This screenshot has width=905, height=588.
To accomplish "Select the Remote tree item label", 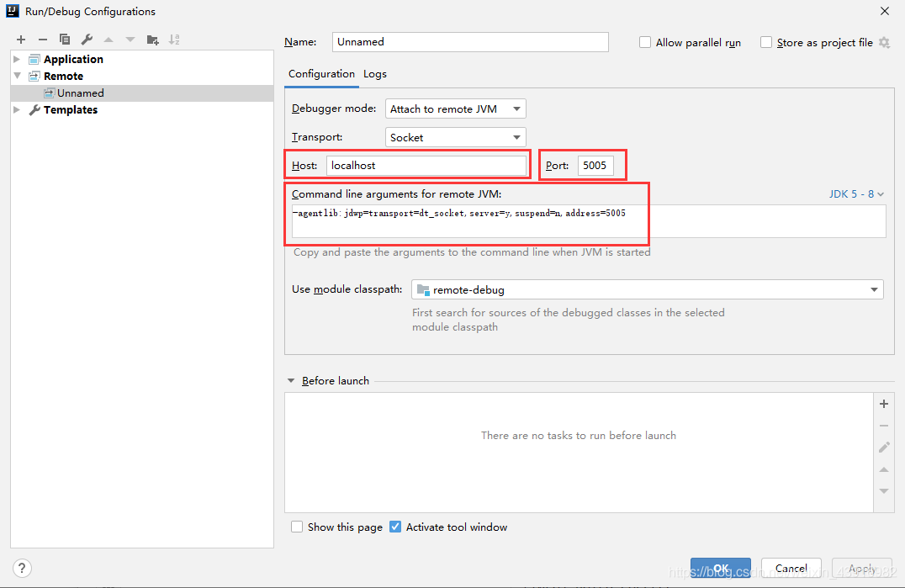I will (63, 76).
